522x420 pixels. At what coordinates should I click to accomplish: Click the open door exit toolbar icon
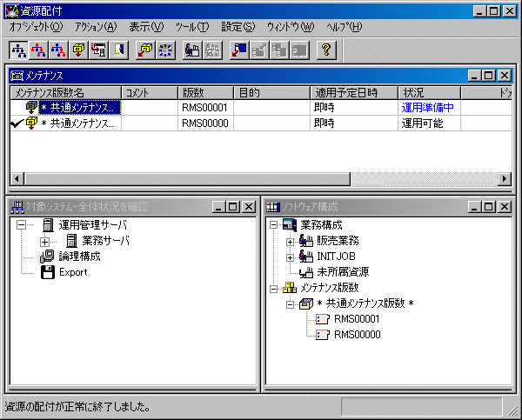(118, 50)
